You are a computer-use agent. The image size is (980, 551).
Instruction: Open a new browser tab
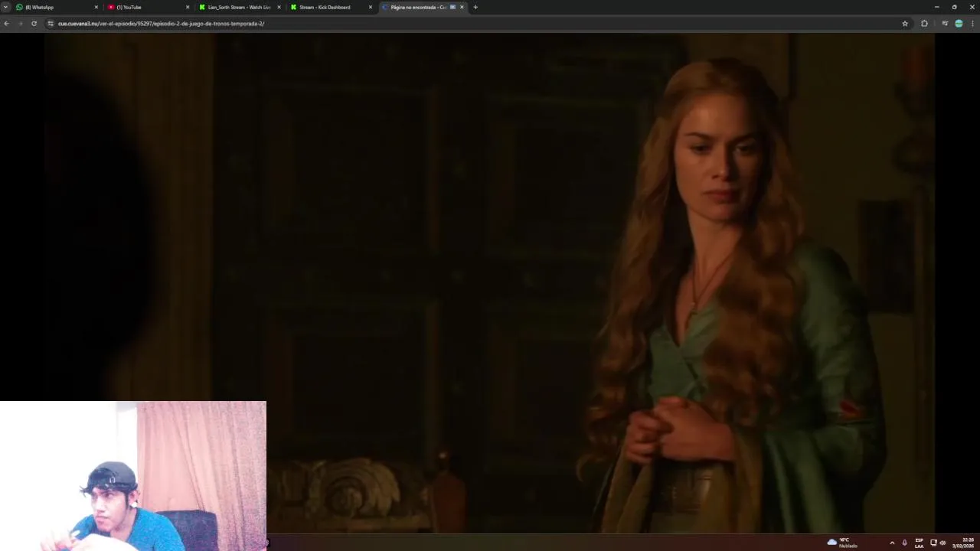click(x=475, y=7)
